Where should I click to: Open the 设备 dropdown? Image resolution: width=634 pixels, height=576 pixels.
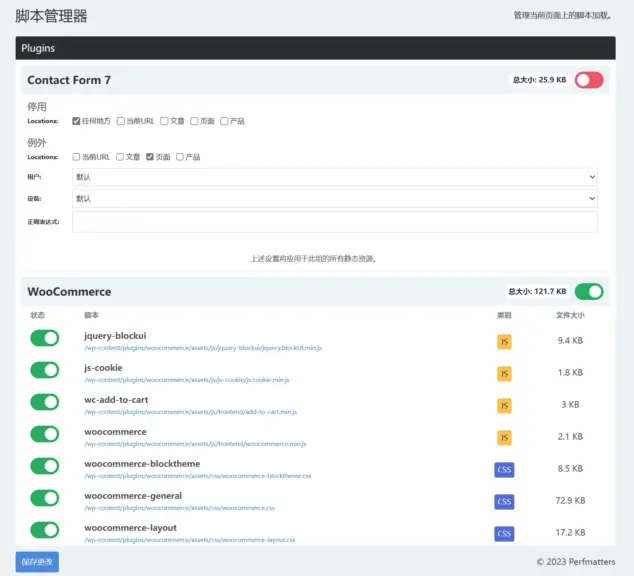(x=335, y=198)
